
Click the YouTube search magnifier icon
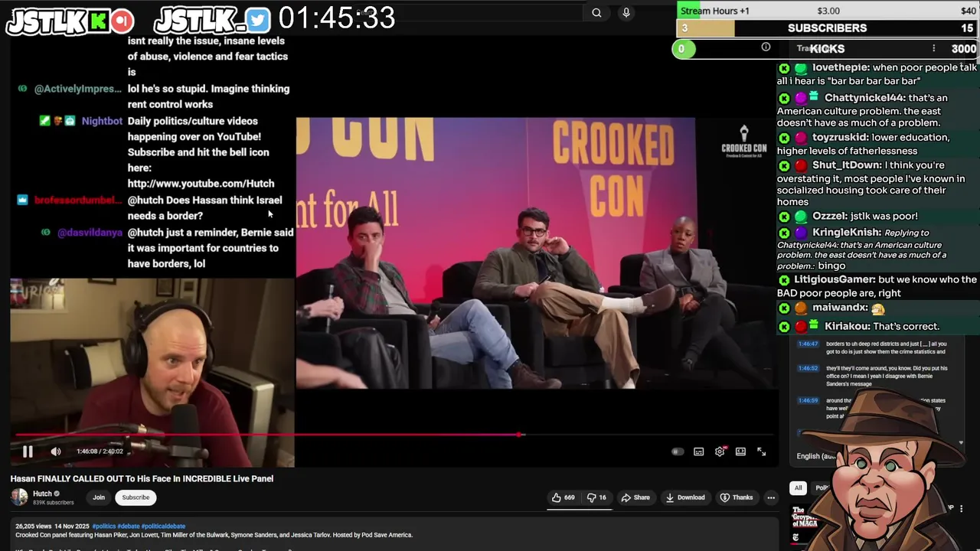tap(596, 12)
